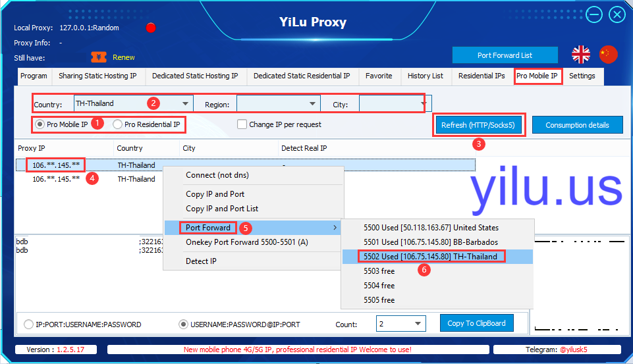Open Dedicated Static Residential IP tab

click(x=302, y=76)
